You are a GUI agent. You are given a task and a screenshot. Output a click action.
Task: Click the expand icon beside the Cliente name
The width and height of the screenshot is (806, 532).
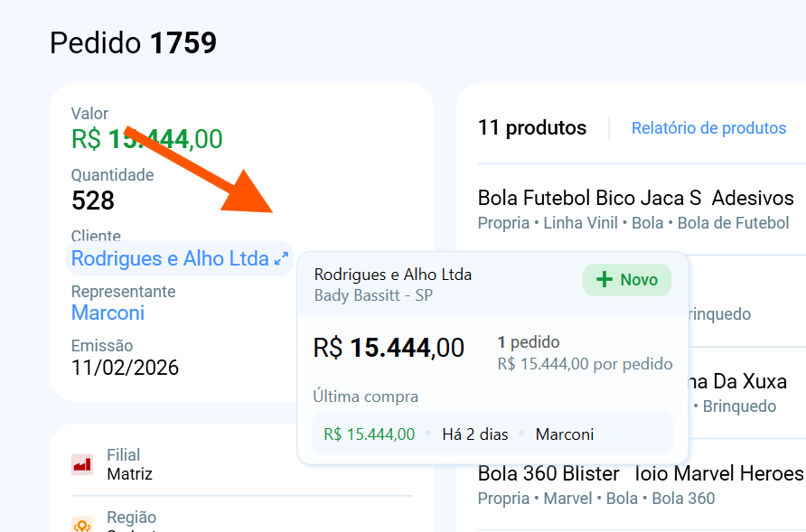click(x=281, y=259)
